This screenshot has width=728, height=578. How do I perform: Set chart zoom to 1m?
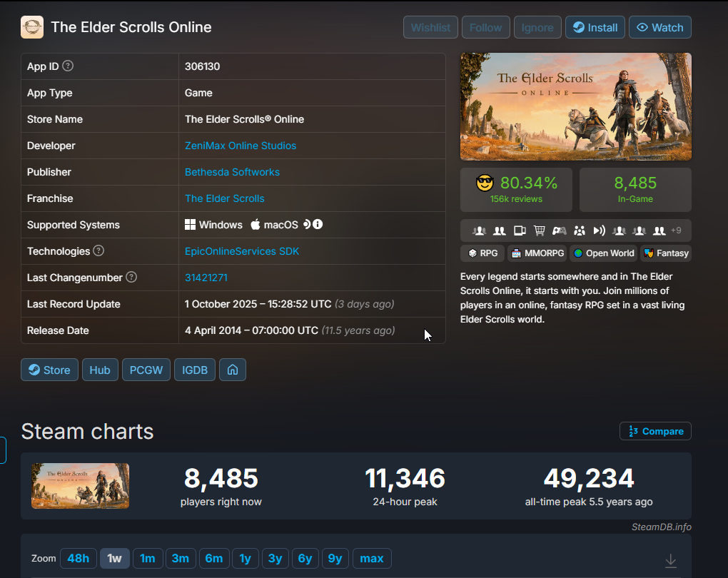tap(148, 558)
